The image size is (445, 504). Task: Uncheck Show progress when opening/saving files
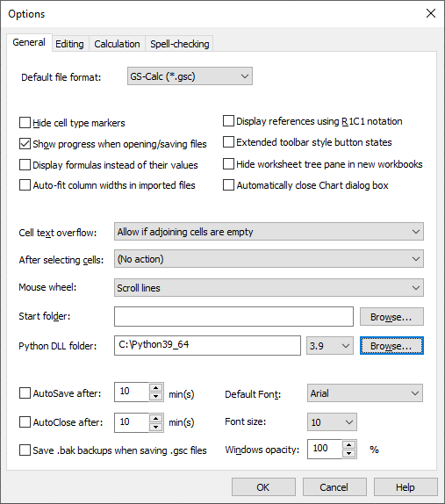pyautogui.click(x=25, y=144)
